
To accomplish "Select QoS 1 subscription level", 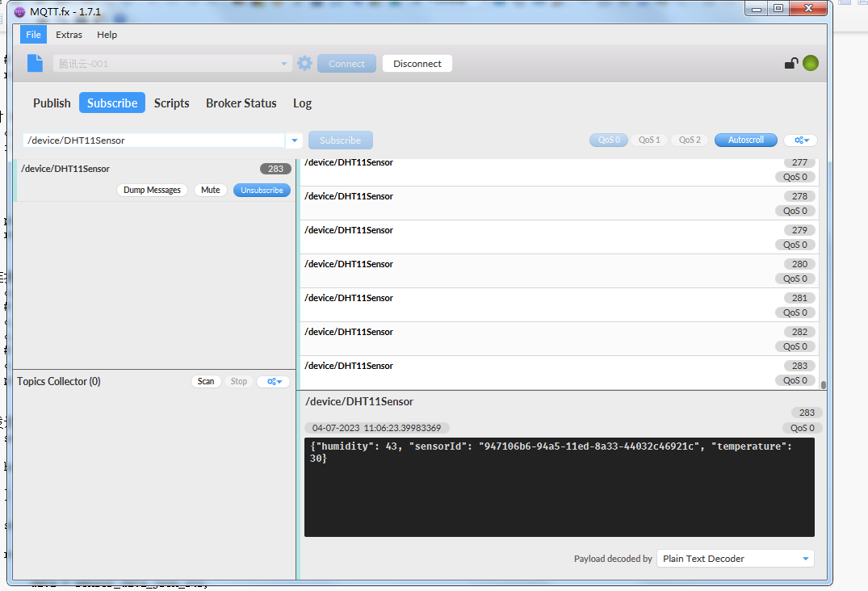I will coord(649,140).
